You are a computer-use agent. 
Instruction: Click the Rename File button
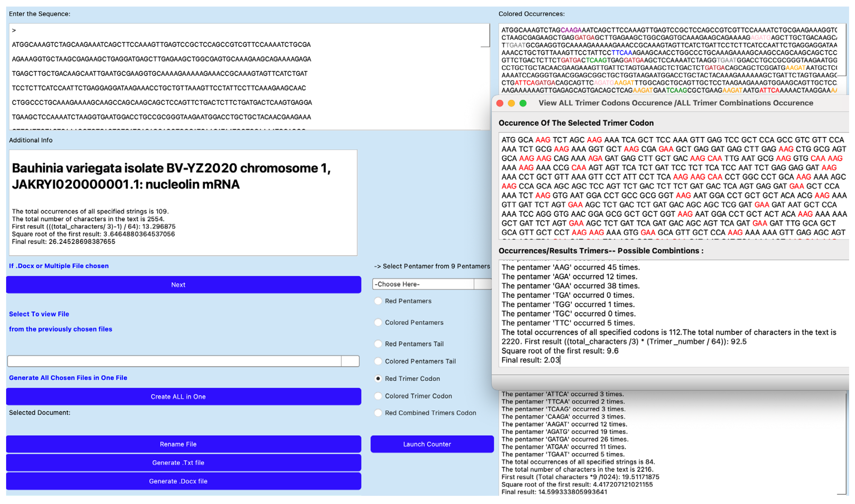pos(178,444)
